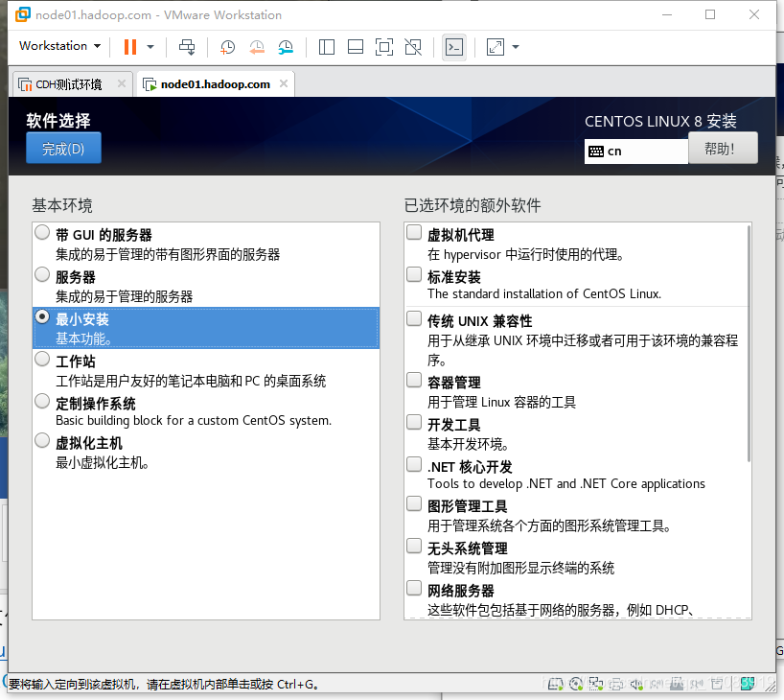784x700 pixels.
Task: Click the message log icon in status bar
Action: pos(749,683)
